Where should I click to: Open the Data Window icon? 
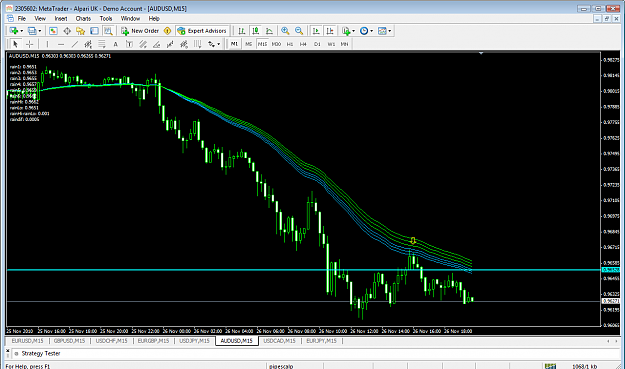pyautogui.click(x=67, y=31)
